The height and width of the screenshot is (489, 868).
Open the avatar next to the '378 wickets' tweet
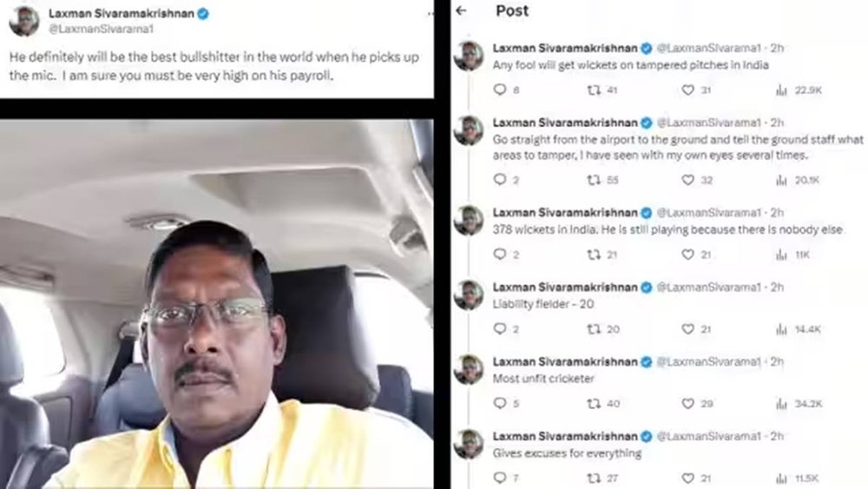pos(469,221)
